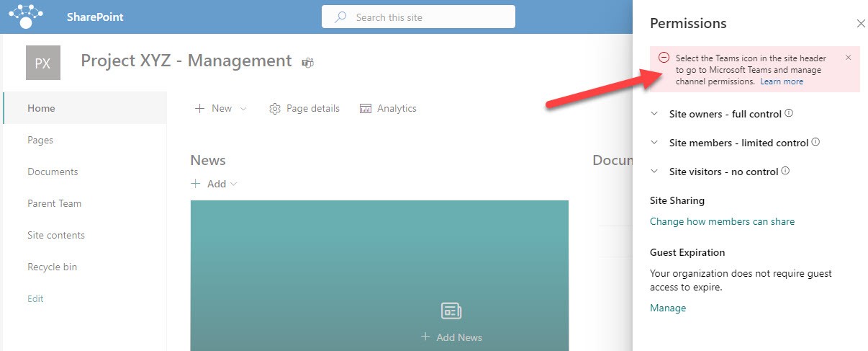Expand Site members - limited control section
The width and height of the screenshot is (868, 351).
[x=654, y=143]
